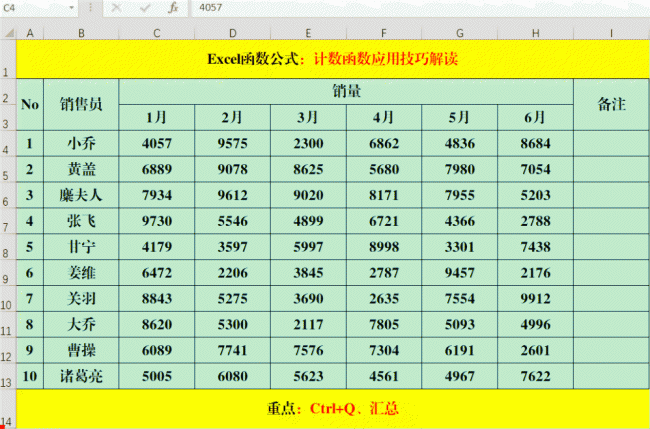Select row 8 header
Viewport: 650px width, 429px height.
coord(8,247)
